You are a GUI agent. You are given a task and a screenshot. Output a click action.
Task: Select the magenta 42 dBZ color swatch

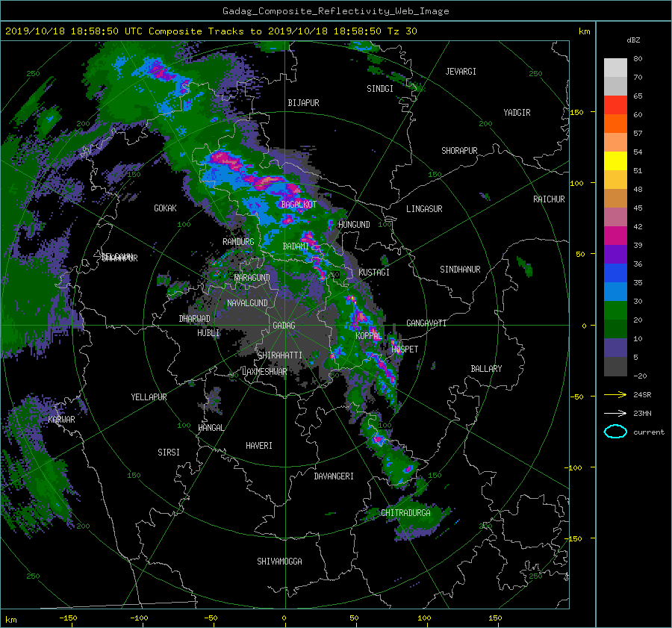pyautogui.click(x=615, y=235)
